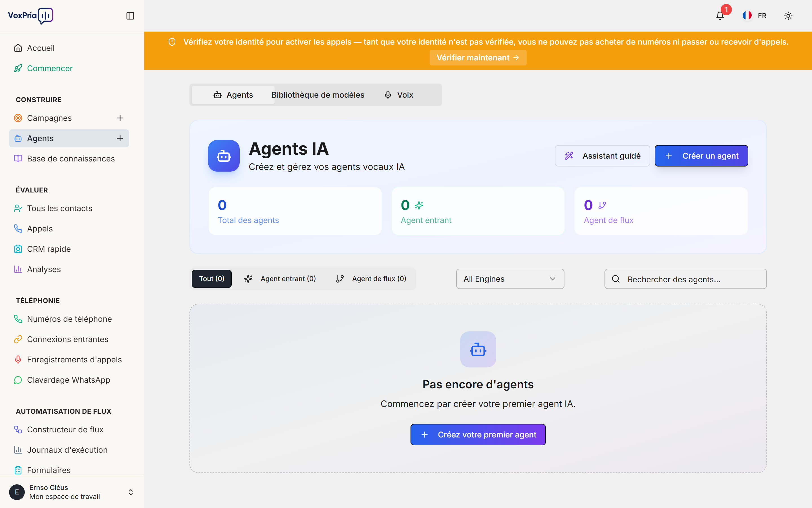Filter by Agent entrant (0)

click(280, 279)
